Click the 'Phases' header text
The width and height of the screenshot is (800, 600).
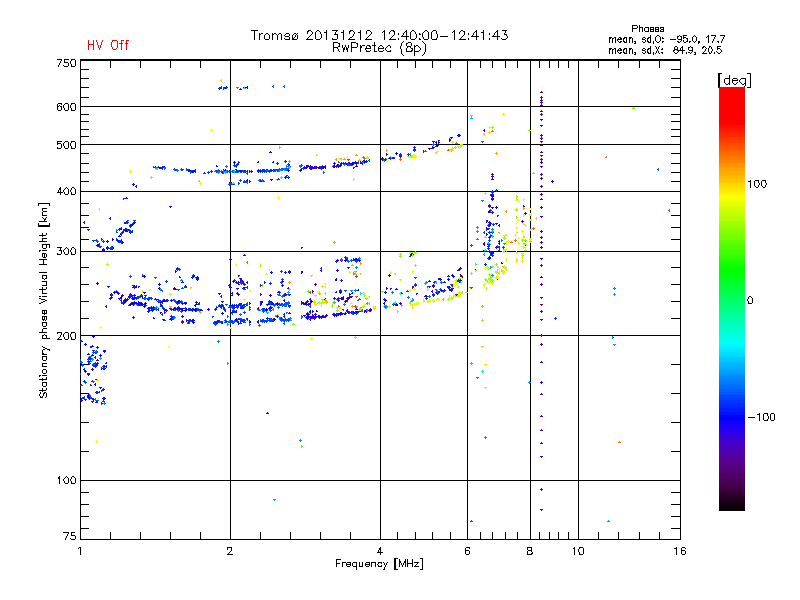coord(647,29)
